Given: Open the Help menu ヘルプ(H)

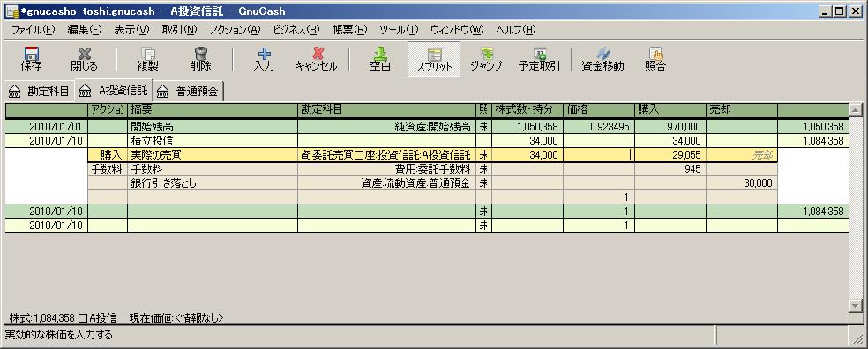Looking at the screenshot, I should [516, 30].
